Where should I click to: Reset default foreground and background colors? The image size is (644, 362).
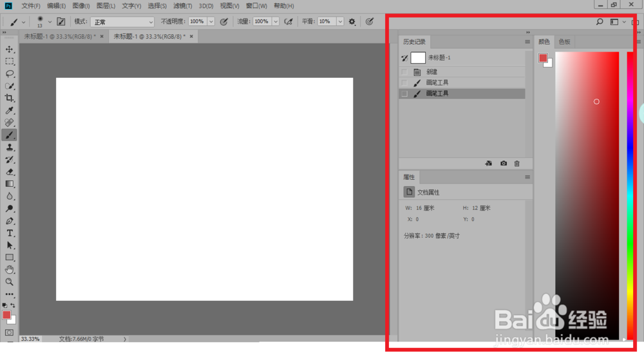click(5, 305)
